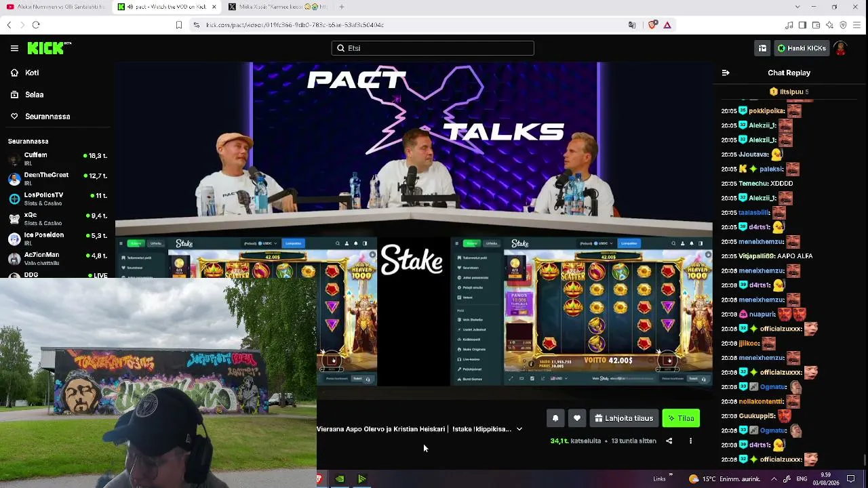Click pokkipoika username in chat
This screenshot has width=868, height=488.
(766, 110)
